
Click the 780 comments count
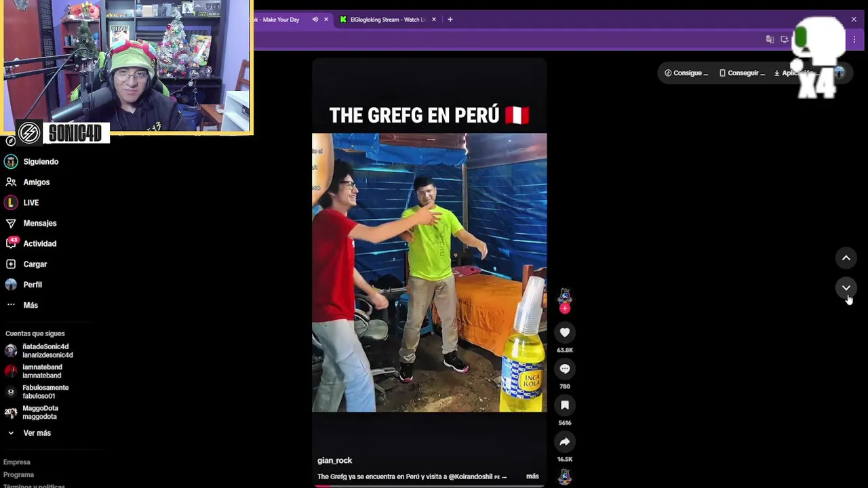tap(565, 386)
